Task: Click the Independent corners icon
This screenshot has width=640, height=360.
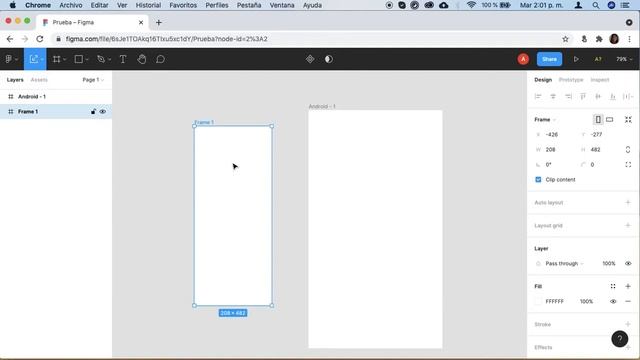Action: click(628, 164)
